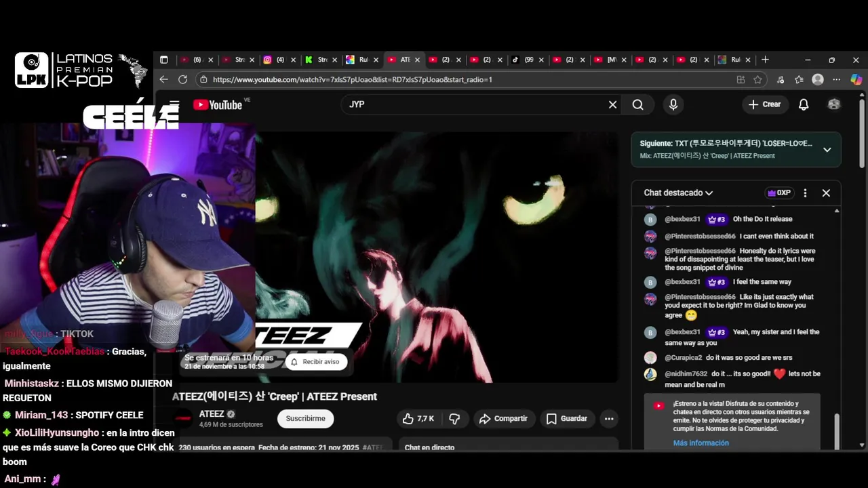Open the YouTube account avatar menu
This screenshot has width=868, height=488.
click(834, 104)
